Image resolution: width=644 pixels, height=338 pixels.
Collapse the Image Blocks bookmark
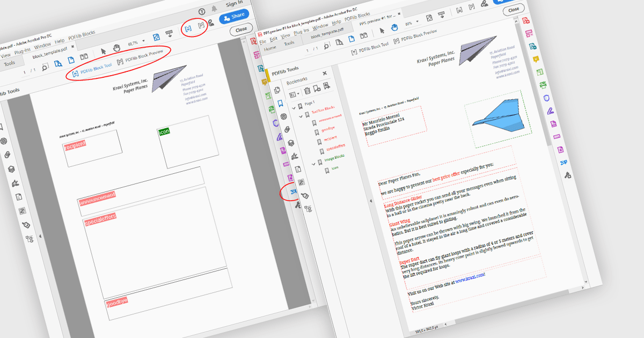tap(314, 163)
